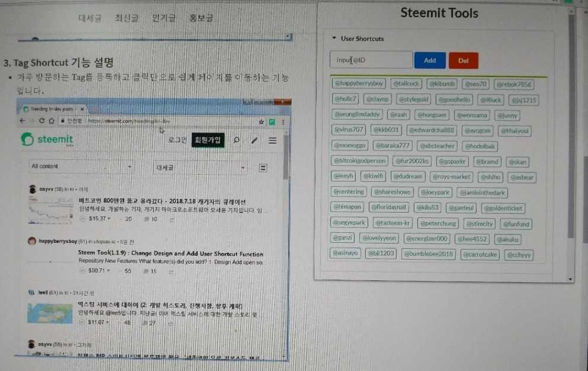Open the @virus707 shortcut

point(349,130)
